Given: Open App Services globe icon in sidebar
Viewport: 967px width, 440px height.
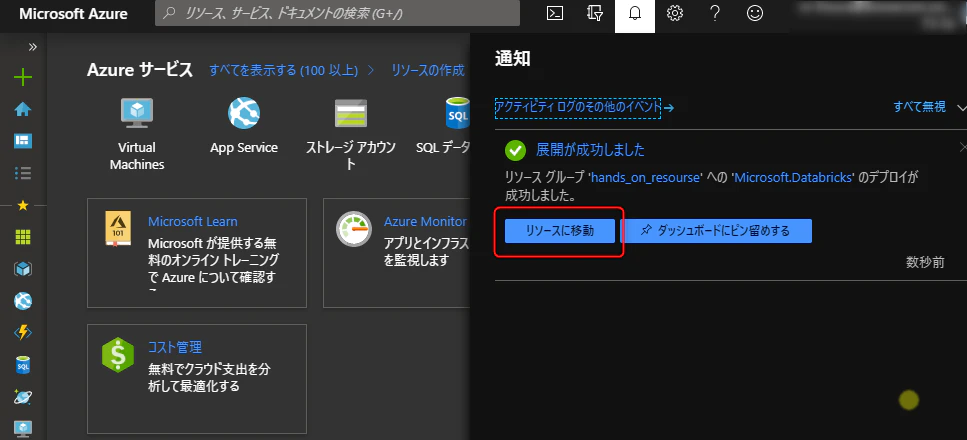Looking at the screenshot, I should coord(23,301).
